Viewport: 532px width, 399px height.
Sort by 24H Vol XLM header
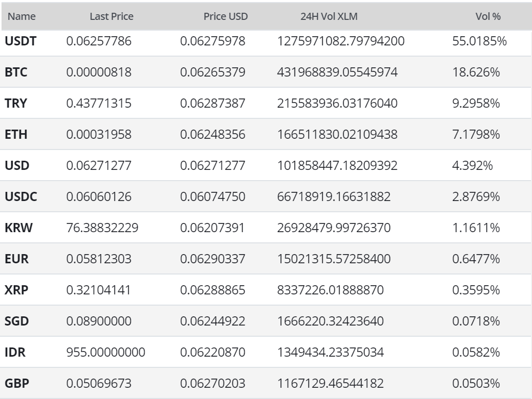(x=329, y=16)
